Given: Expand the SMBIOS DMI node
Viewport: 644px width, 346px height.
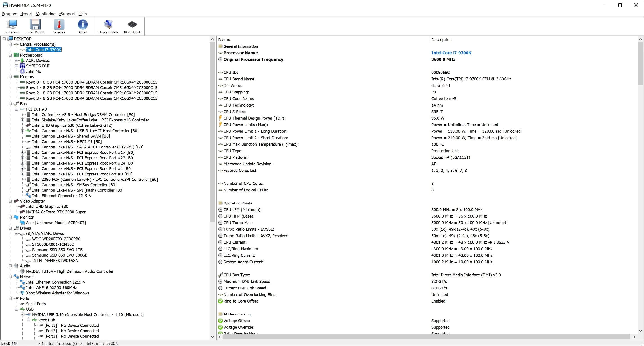Looking at the screenshot, I should click(16, 66).
